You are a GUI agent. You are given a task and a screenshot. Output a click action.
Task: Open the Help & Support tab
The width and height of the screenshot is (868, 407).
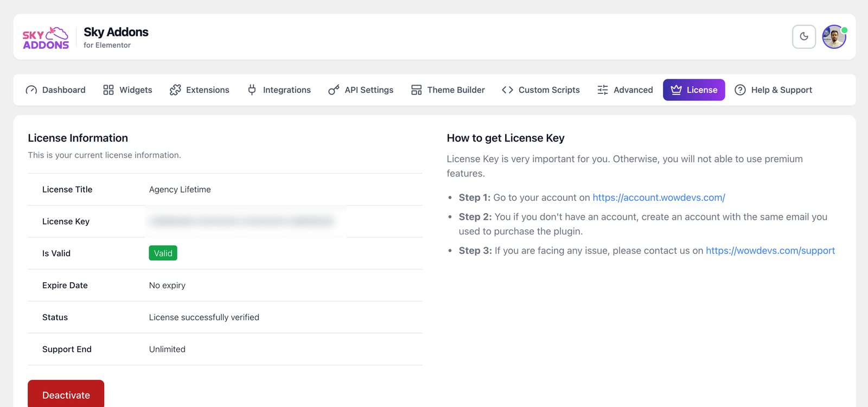click(x=773, y=90)
